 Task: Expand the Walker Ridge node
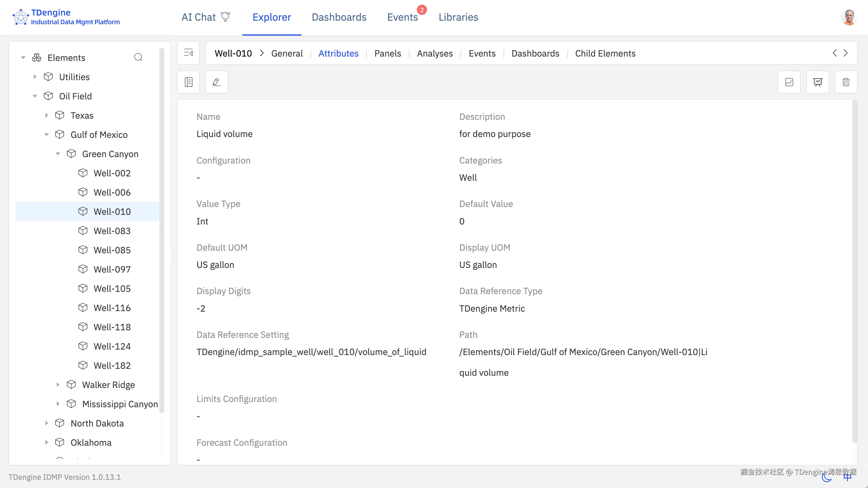[x=58, y=385]
